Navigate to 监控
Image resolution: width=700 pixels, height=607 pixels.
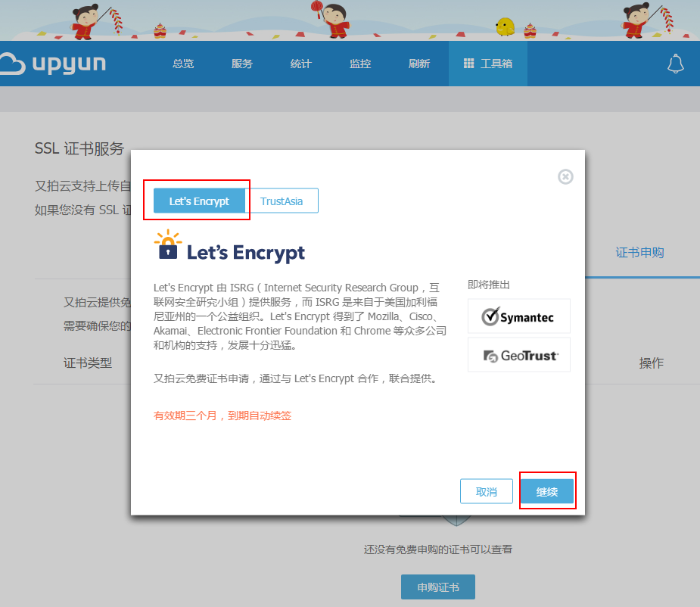[360, 64]
